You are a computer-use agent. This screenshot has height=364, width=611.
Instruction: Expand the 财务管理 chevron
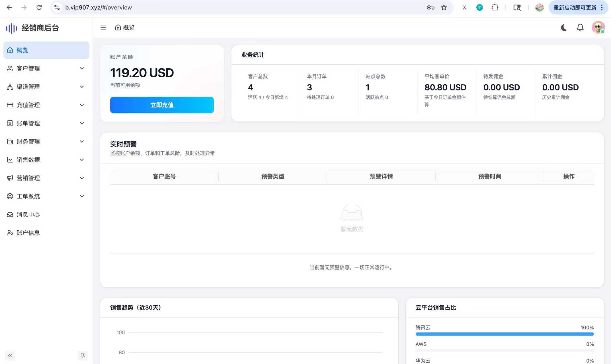pos(82,141)
